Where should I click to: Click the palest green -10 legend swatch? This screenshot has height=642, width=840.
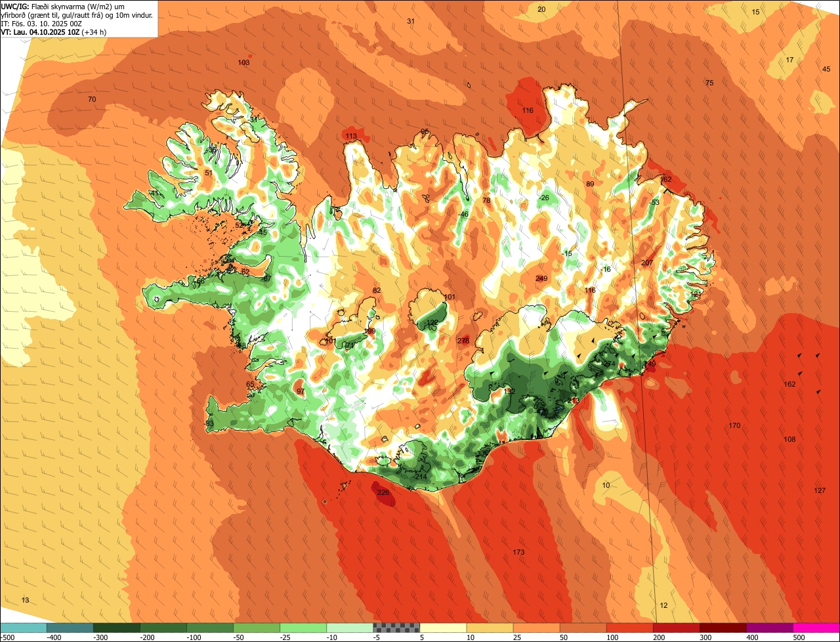coord(350,628)
